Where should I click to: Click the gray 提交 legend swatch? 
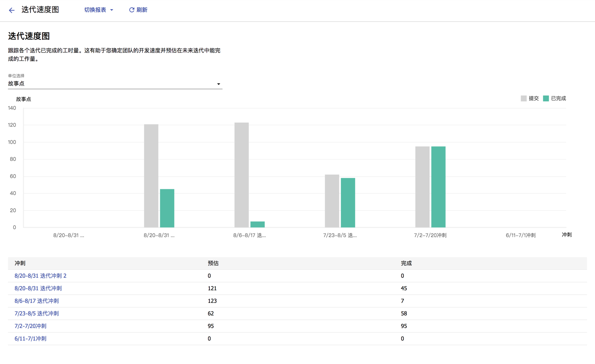[524, 99]
